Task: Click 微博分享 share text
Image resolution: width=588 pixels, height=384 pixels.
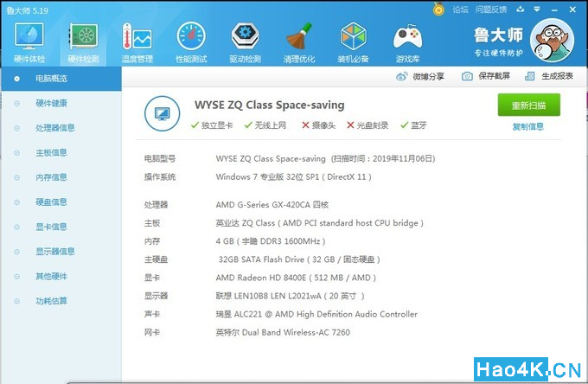Action: tap(428, 76)
